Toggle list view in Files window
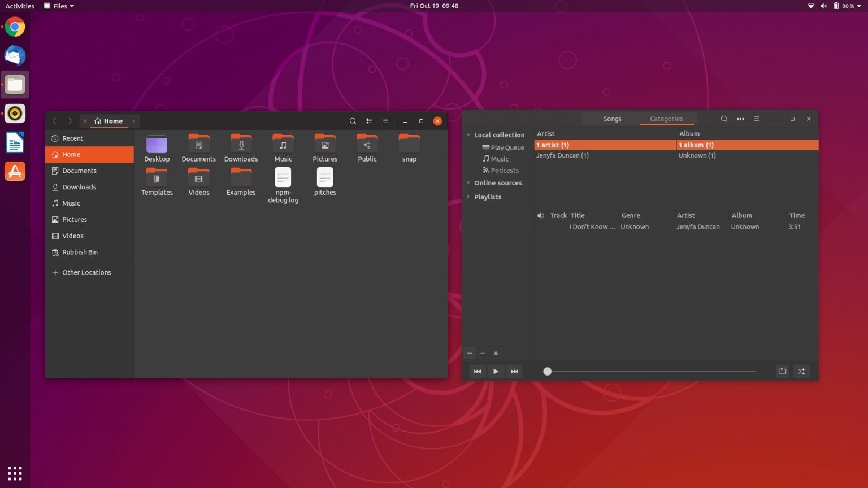Viewport: 868px width, 488px height. click(369, 121)
